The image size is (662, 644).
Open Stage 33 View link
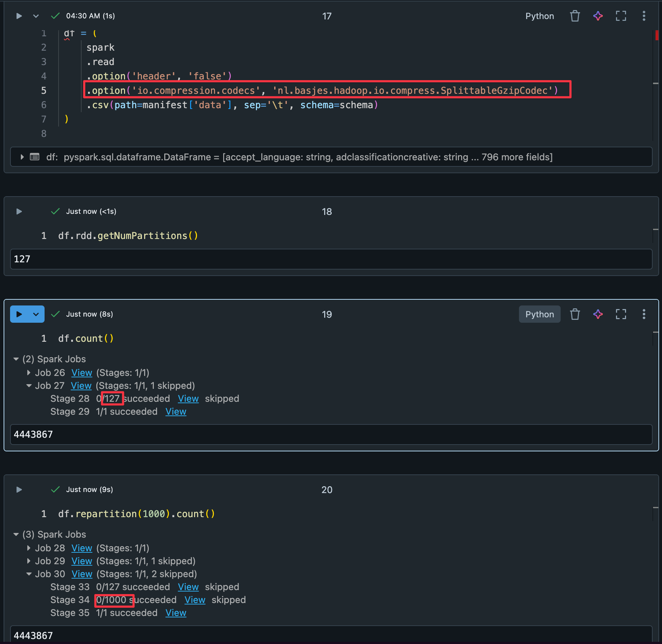[188, 587]
